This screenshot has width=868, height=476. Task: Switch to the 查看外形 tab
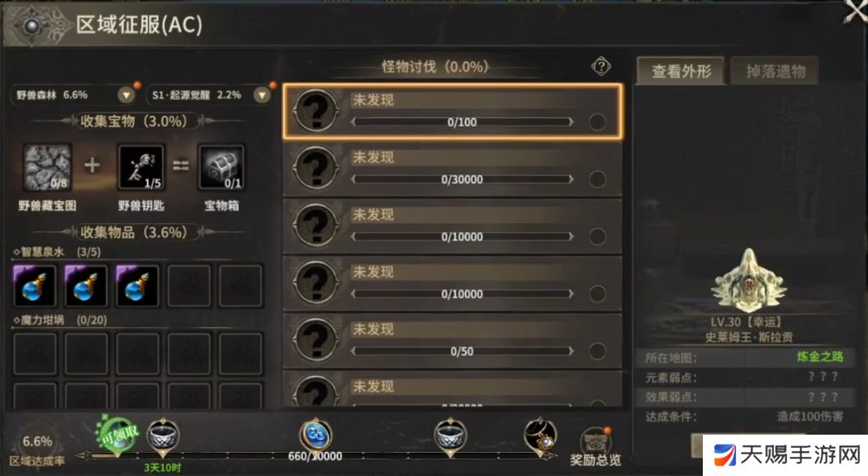(681, 71)
